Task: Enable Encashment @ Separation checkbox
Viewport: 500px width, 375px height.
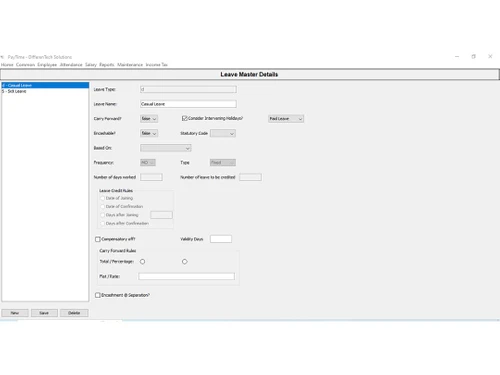Action: click(98, 295)
